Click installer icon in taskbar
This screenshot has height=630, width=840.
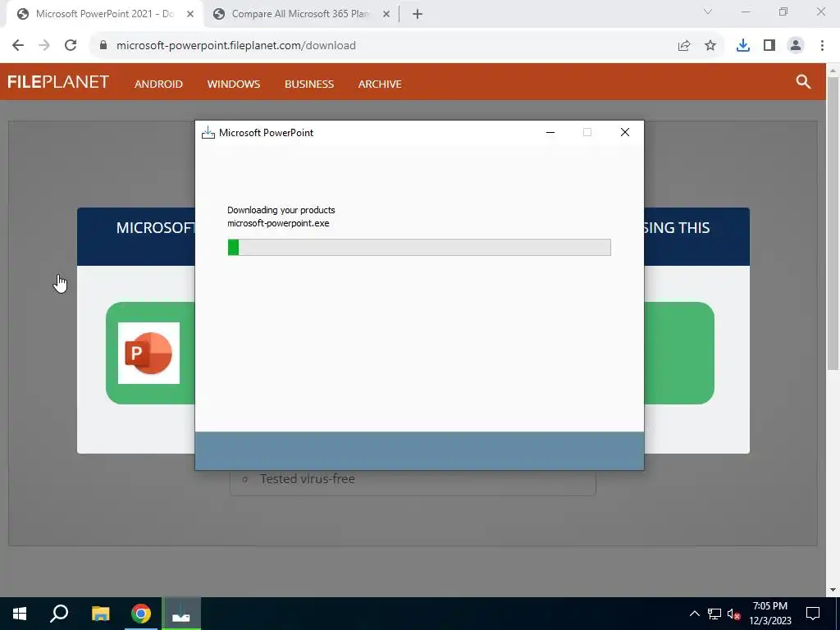click(x=181, y=614)
